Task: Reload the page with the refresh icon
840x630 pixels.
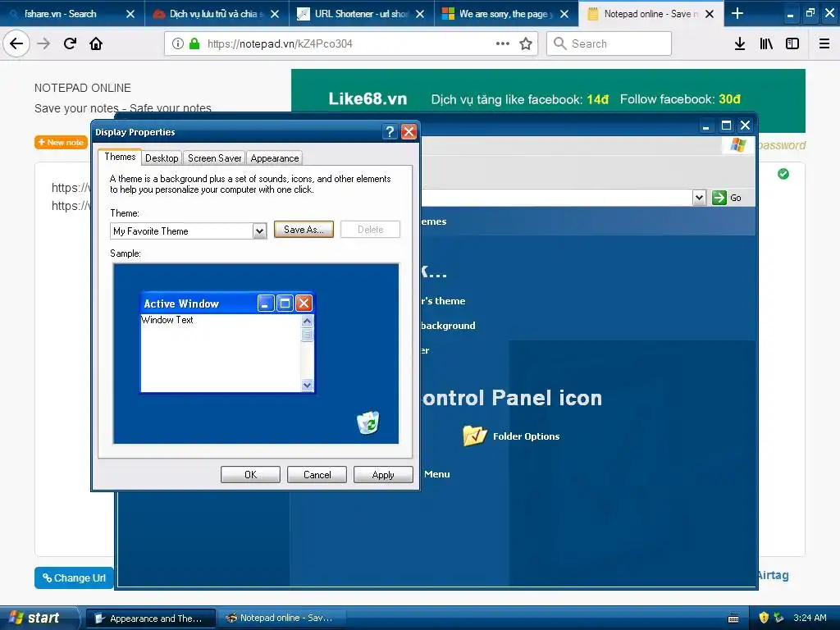Action: click(x=70, y=43)
